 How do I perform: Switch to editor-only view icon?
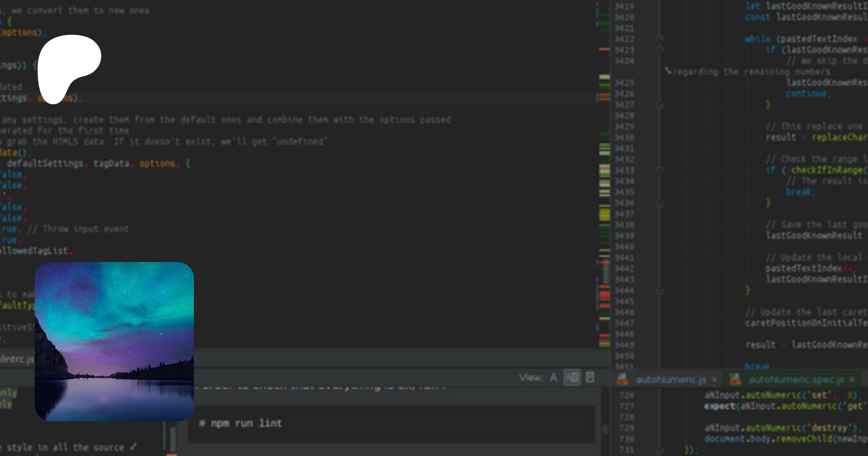coord(553,377)
